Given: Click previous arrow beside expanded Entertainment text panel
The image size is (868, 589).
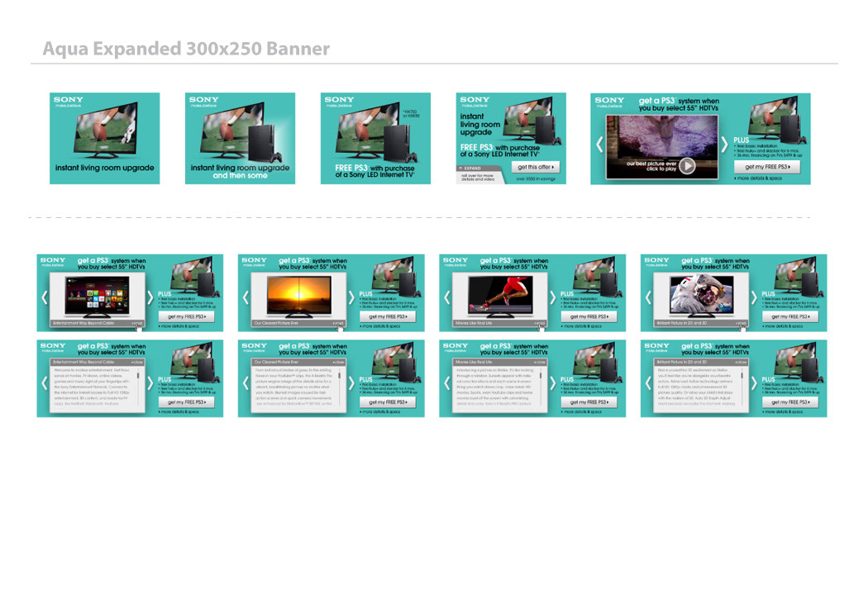Looking at the screenshot, I should pos(45,382).
